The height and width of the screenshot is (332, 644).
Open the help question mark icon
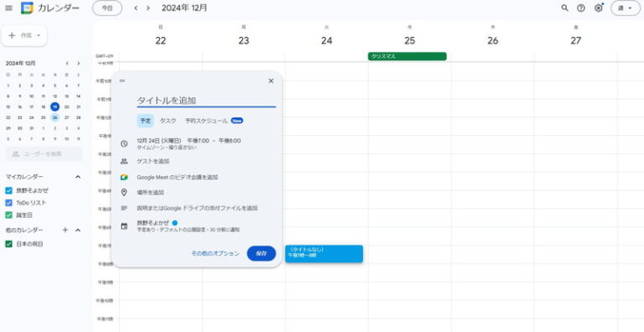click(x=581, y=8)
